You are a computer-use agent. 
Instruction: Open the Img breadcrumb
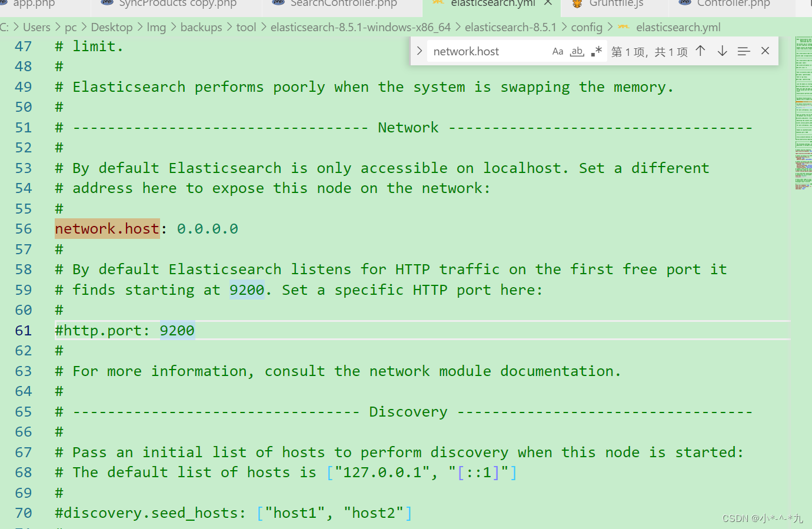[x=156, y=27]
